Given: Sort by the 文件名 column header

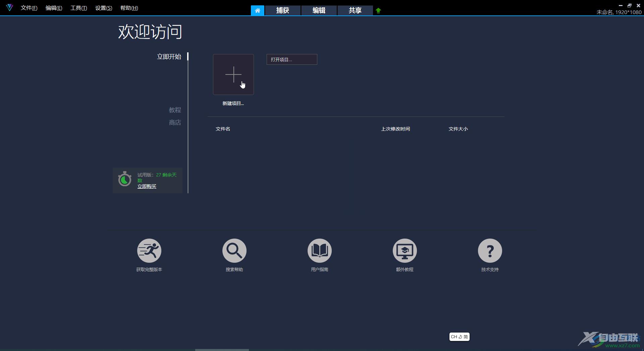Looking at the screenshot, I should [x=223, y=129].
